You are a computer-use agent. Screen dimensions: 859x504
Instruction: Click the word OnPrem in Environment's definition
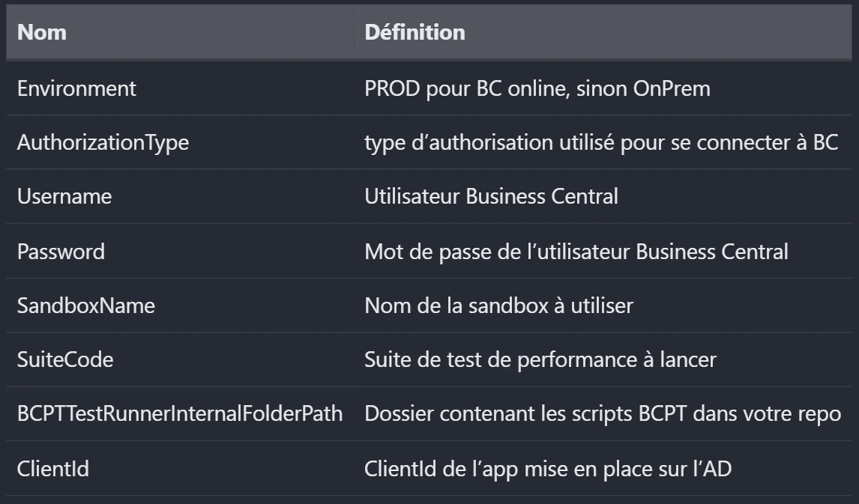coord(672,88)
